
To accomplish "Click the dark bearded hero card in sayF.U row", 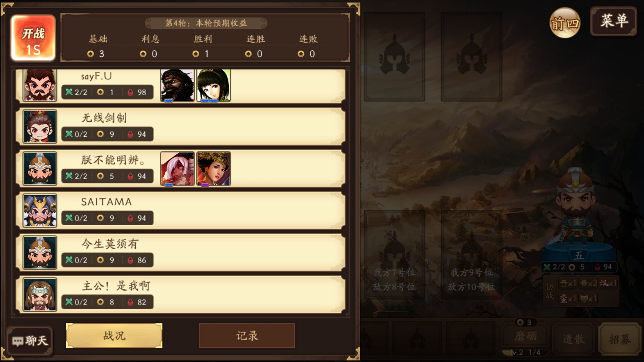I will coord(177,85).
